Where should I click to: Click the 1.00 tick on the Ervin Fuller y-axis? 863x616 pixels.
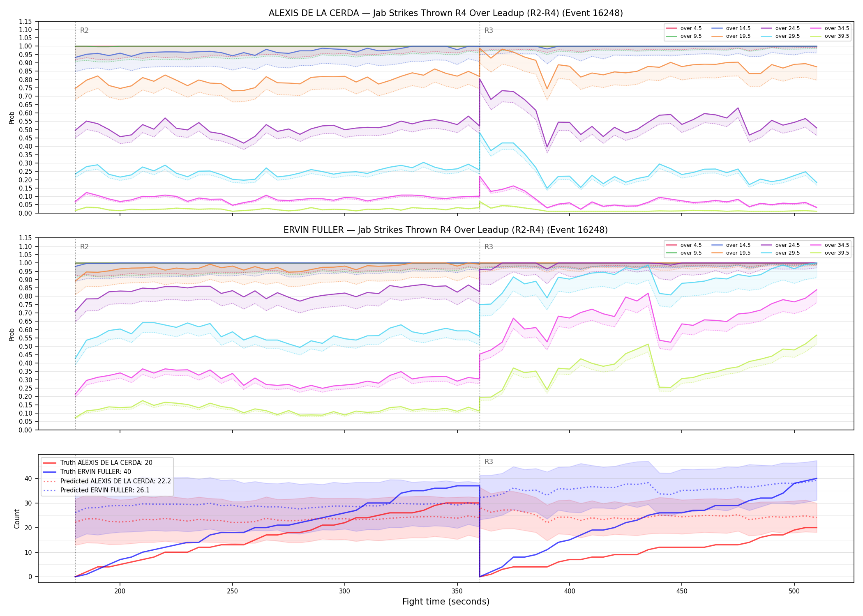[25, 263]
